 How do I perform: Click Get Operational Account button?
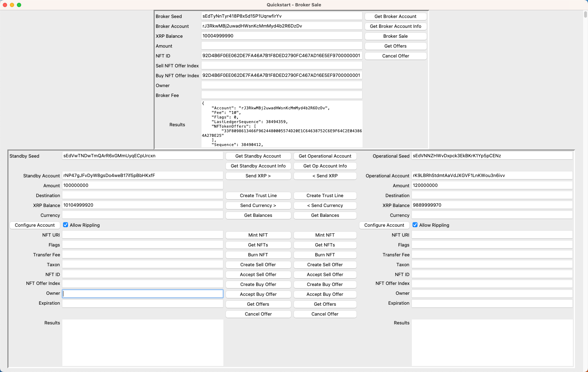[325, 156]
